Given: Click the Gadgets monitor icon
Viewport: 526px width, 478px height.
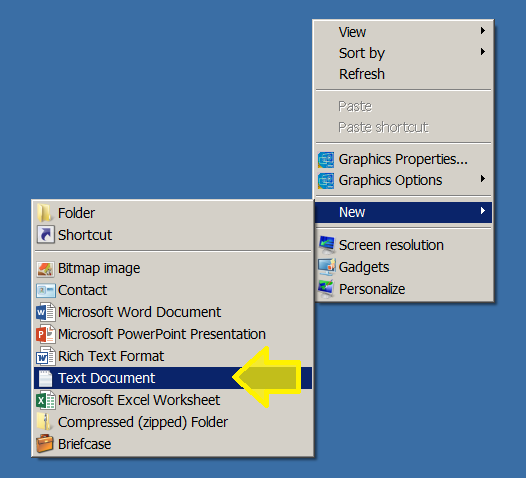Looking at the screenshot, I should click(x=326, y=267).
